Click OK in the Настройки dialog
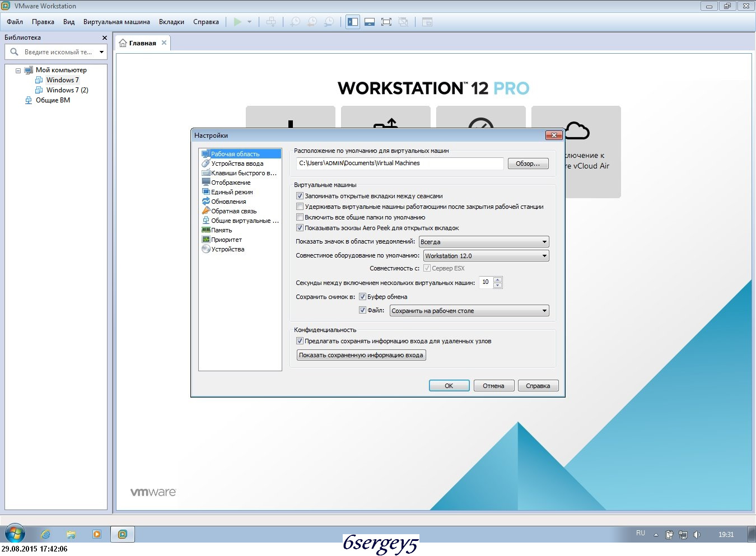Screen dimensions: 756x556 tap(449, 386)
